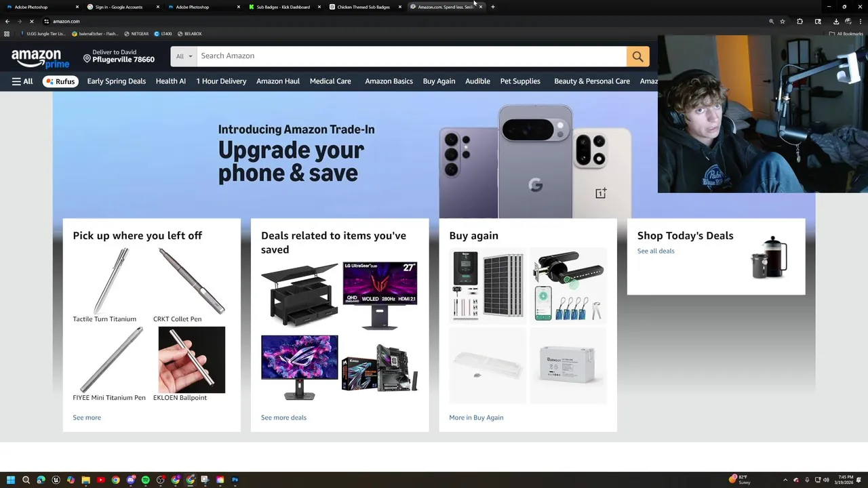Viewport: 868px width, 488px height.
Task: Click the weather widget in taskbar
Action: click(740, 480)
